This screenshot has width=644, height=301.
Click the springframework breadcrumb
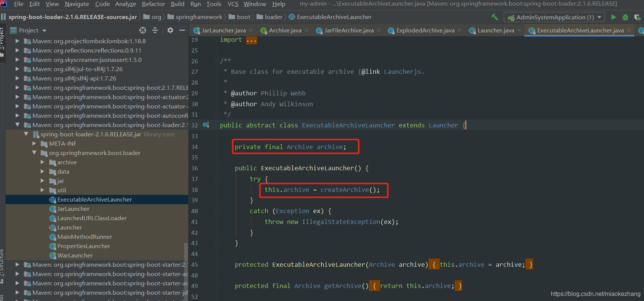point(199,17)
